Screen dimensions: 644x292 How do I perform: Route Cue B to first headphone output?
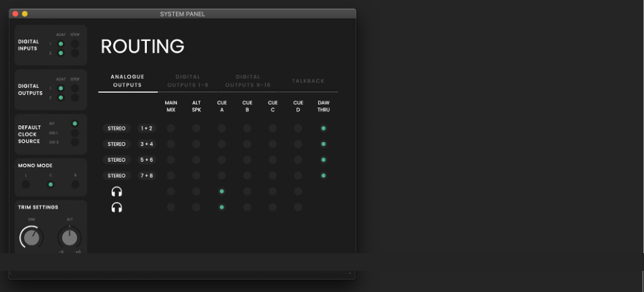coord(247,191)
